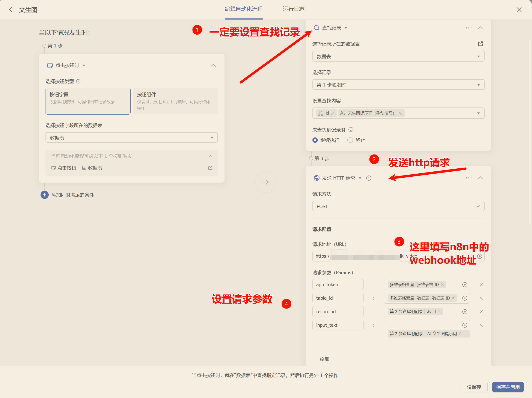This screenshot has width=532, height=398.
Task: Click the plus icon to insert variable in the URL field
Action: (480, 256)
